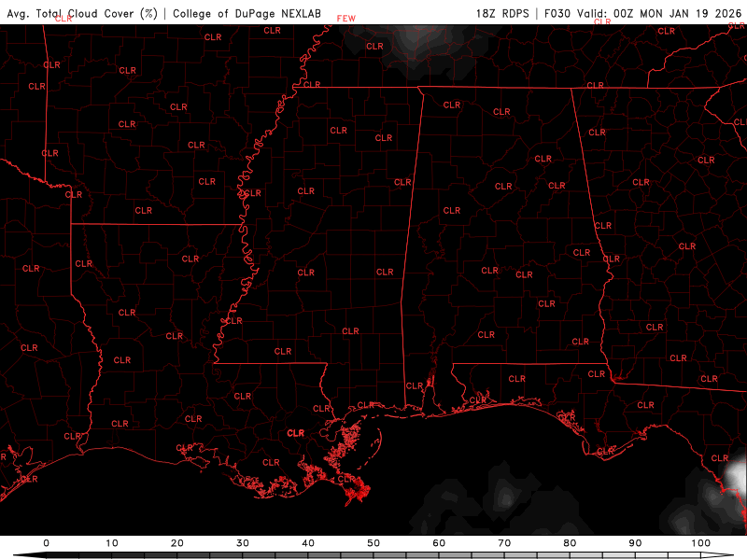Click the '80' label on the colorbar
This screenshot has width=747, height=560.
570,543
